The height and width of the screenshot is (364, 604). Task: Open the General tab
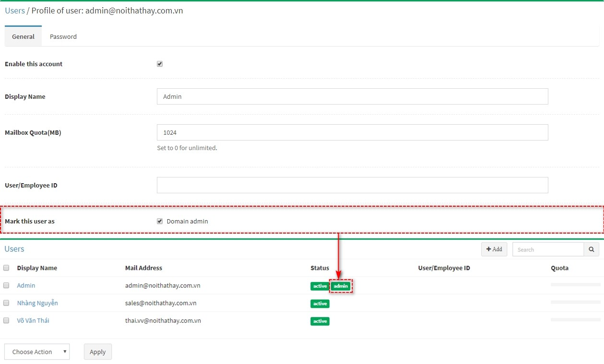pyautogui.click(x=23, y=36)
